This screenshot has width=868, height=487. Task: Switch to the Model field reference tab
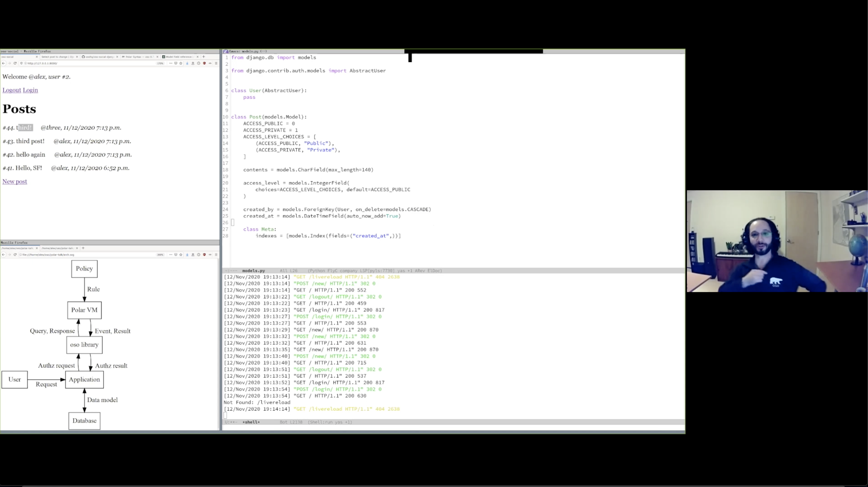coord(179,57)
